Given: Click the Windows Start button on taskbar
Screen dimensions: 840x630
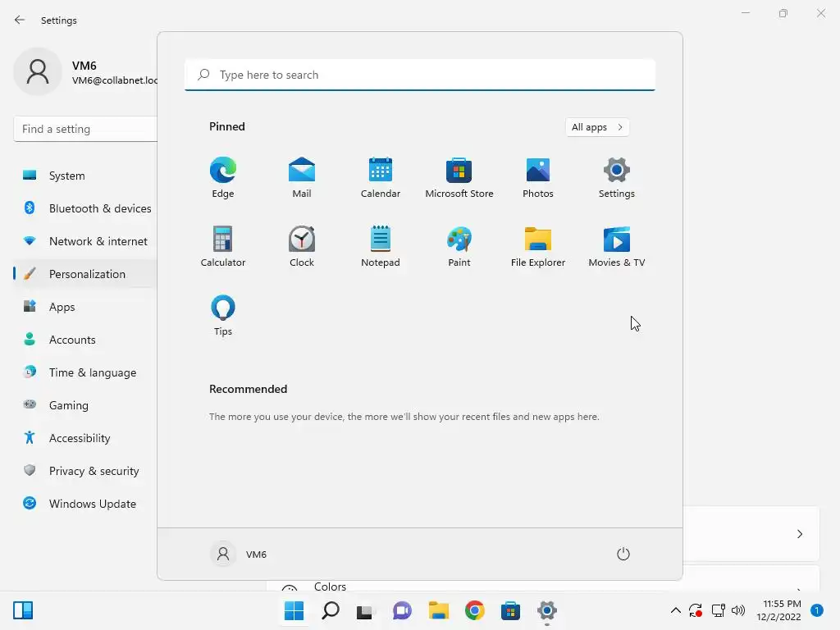Looking at the screenshot, I should (294, 610).
